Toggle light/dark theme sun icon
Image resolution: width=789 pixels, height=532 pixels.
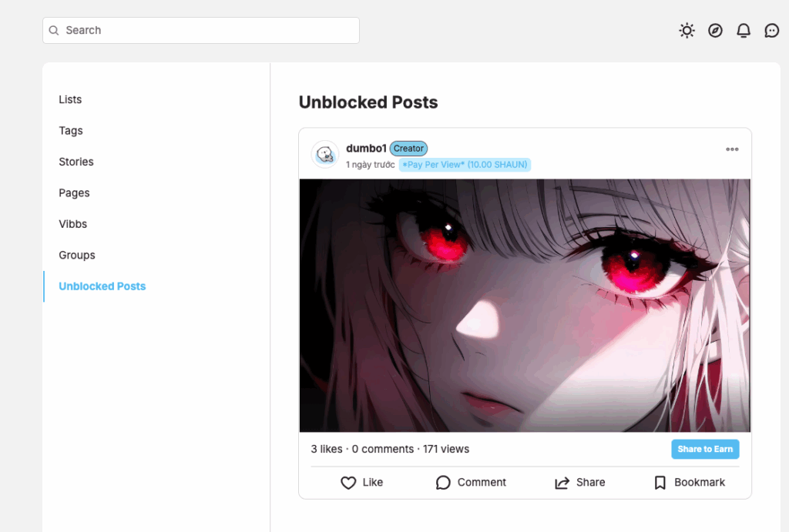coord(687,31)
